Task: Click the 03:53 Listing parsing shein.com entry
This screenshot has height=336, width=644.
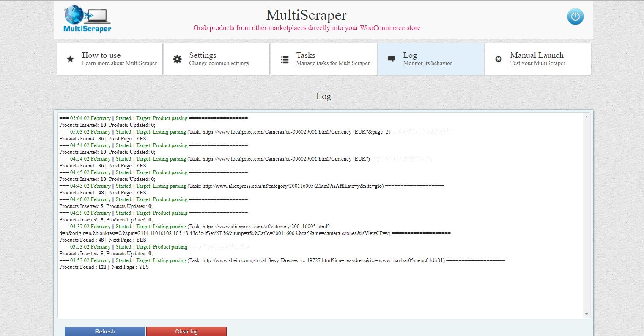Action: [282, 260]
